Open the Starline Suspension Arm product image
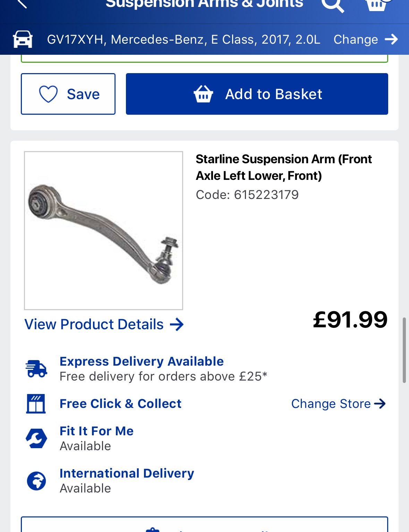409x532 pixels. point(103,230)
